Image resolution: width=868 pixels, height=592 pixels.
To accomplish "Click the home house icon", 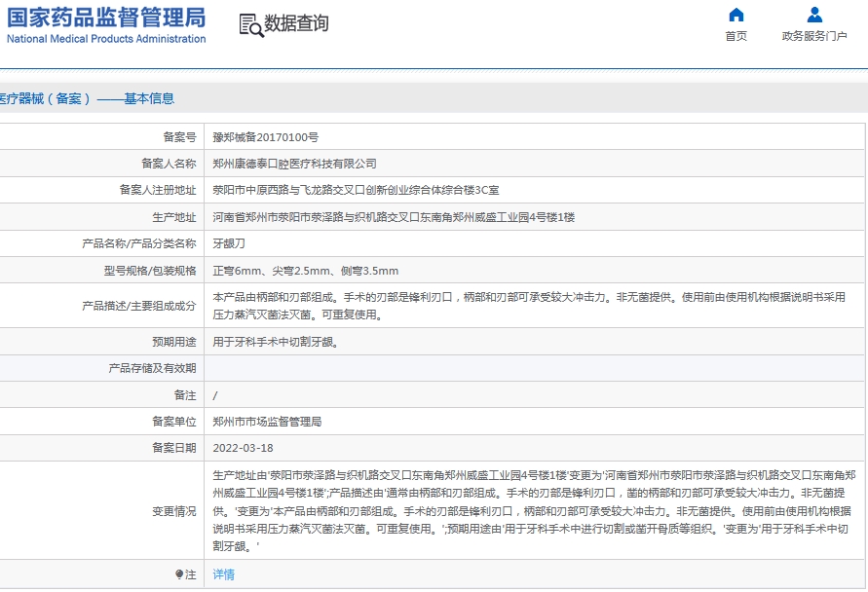I will click(736, 15).
